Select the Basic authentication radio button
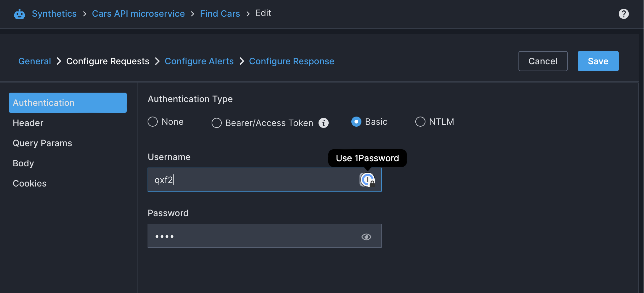This screenshot has height=293, width=644. 356,122
